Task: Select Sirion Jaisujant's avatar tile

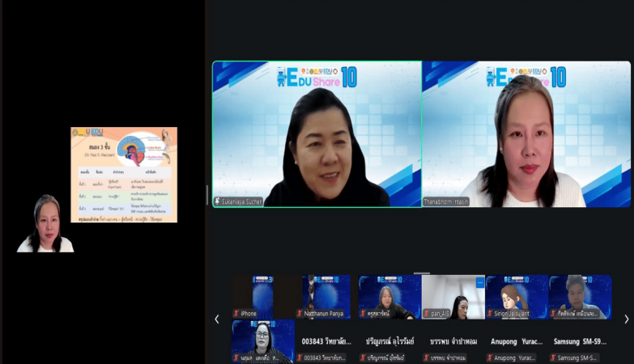Action: pos(517,296)
